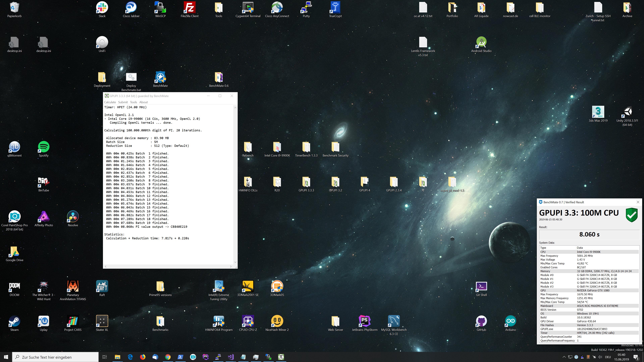Image resolution: width=644 pixels, height=362 pixels.
Task: Open the About menu in GPUPI
Action: (144, 102)
